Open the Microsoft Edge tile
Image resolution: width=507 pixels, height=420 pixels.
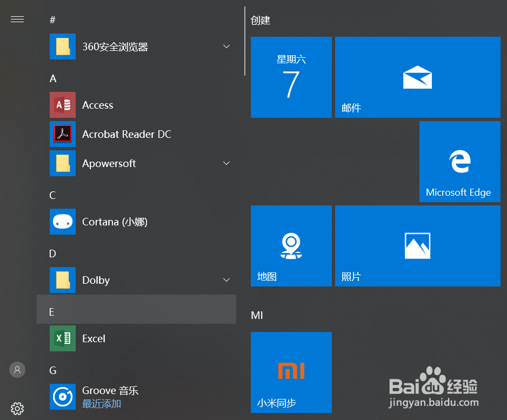(x=460, y=162)
